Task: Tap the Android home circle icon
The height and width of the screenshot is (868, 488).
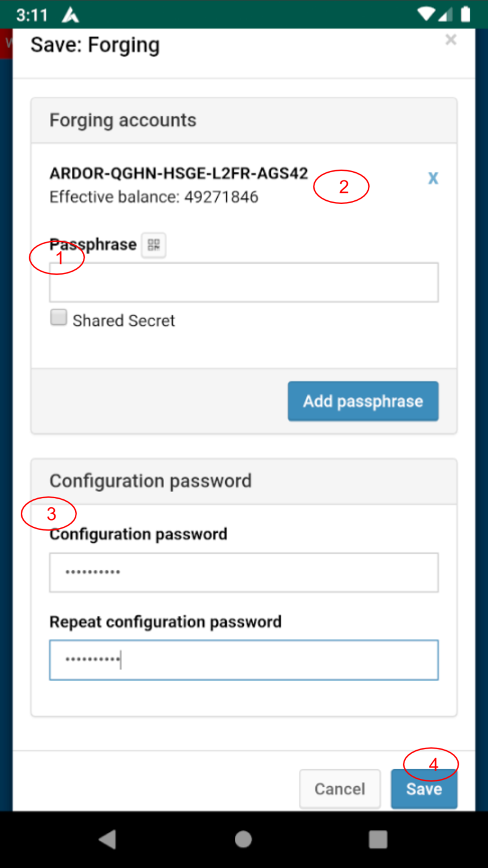Action: pyautogui.click(x=243, y=839)
